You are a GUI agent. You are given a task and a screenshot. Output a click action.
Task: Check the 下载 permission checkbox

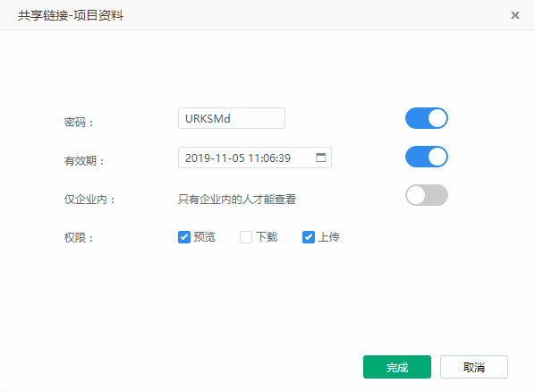(246, 237)
